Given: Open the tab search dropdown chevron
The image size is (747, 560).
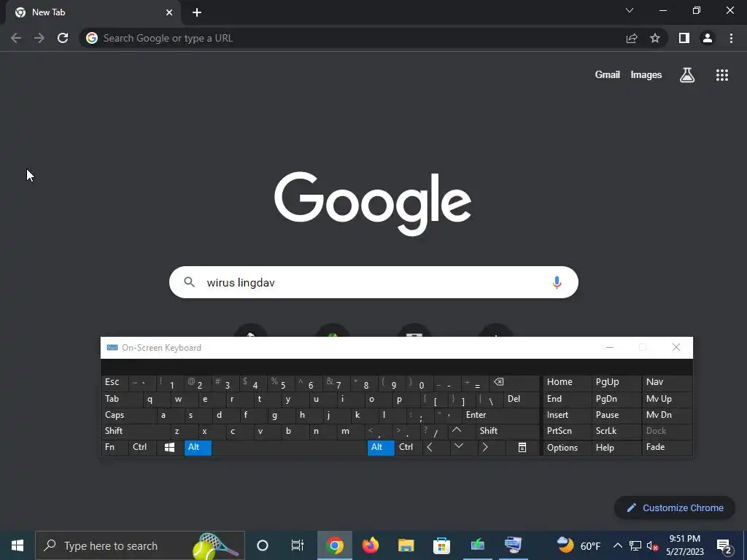Looking at the screenshot, I should (630, 10).
